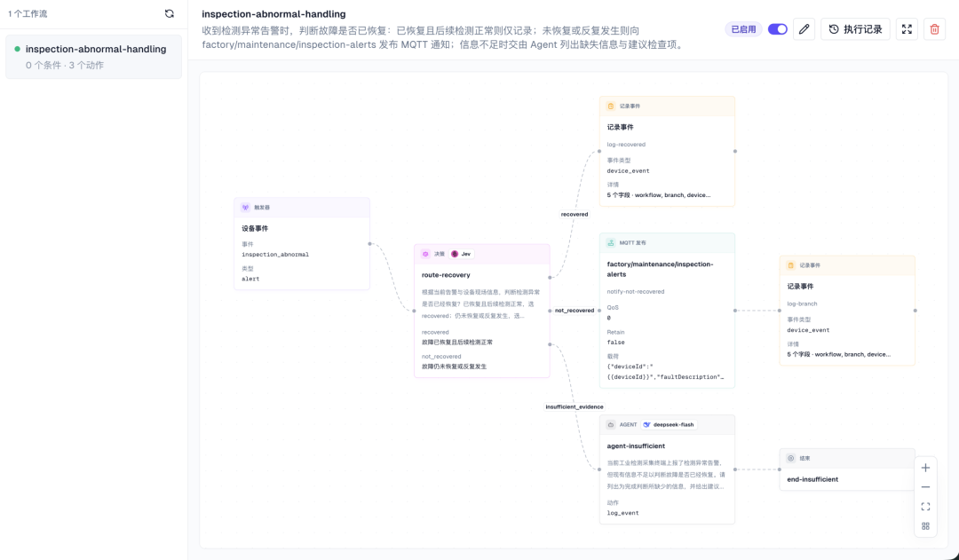The height and width of the screenshot is (560, 959).
Task: Select the 设备事件 trigger node title
Action: [255, 229]
